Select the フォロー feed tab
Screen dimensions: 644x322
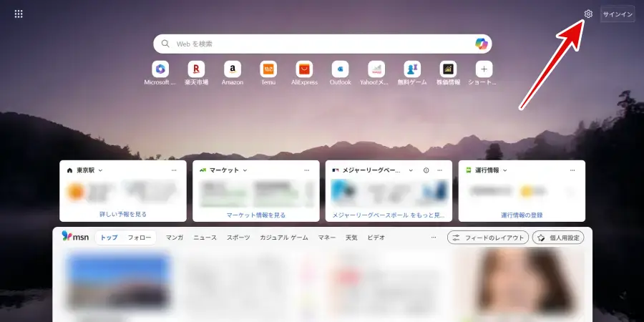point(140,238)
